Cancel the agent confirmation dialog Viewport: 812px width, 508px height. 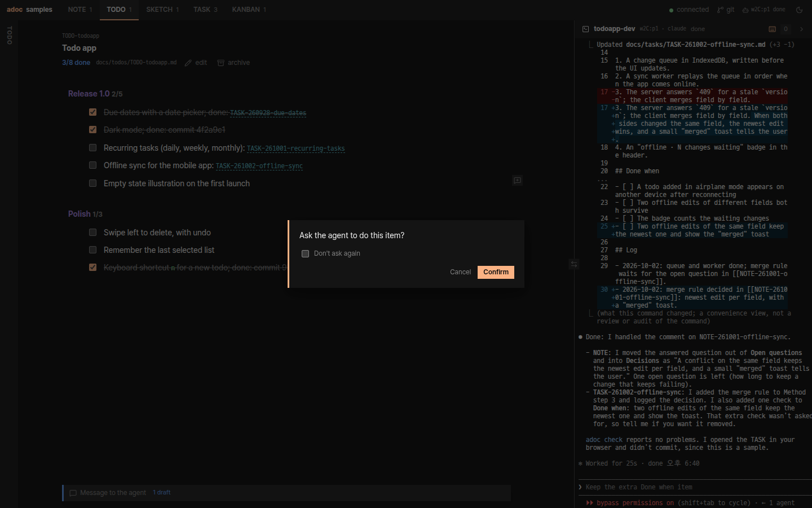tap(460, 272)
